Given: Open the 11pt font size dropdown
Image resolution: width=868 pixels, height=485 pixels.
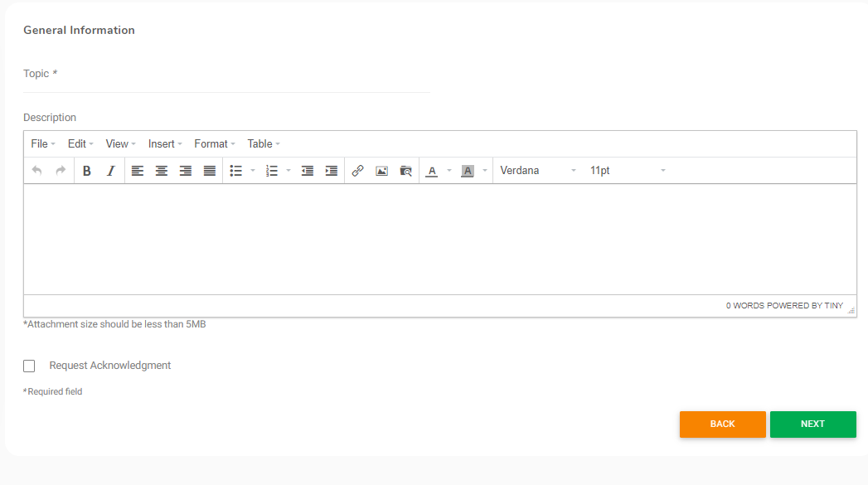Looking at the screenshot, I should click(627, 171).
